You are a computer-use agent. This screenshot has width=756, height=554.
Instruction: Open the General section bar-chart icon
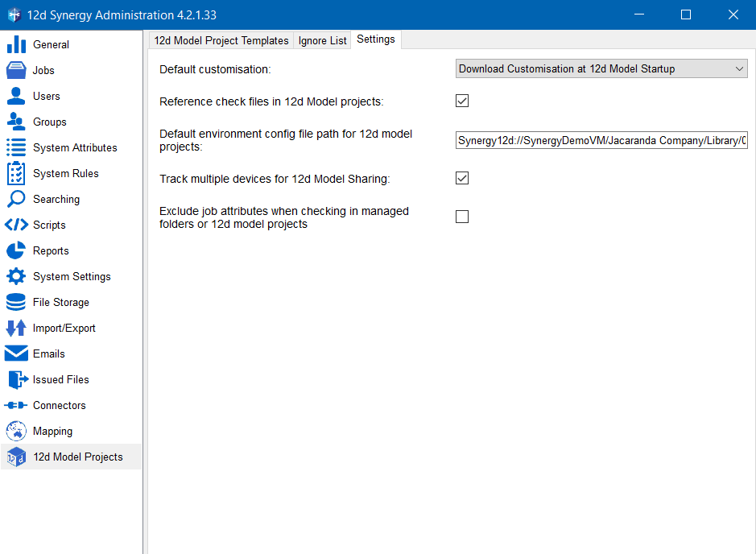pyautogui.click(x=16, y=44)
